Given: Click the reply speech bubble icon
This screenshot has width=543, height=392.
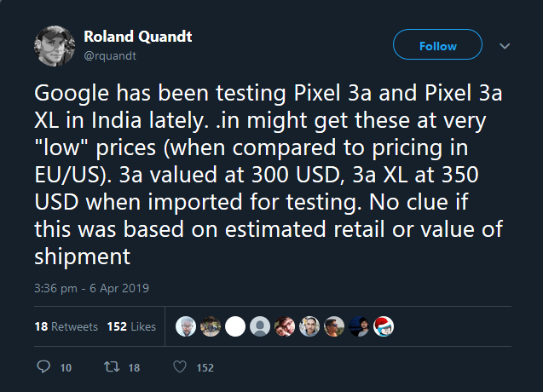Looking at the screenshot, I should pyautogui.click(x=45, y=367).
